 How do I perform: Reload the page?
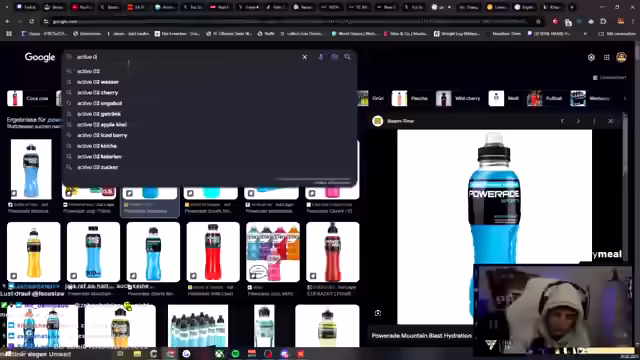(x=32, y=21)
